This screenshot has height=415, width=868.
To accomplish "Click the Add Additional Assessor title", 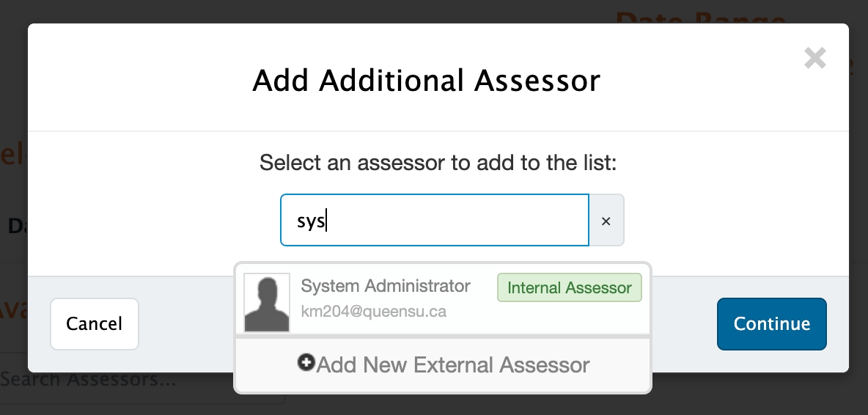I will [426, 80].
